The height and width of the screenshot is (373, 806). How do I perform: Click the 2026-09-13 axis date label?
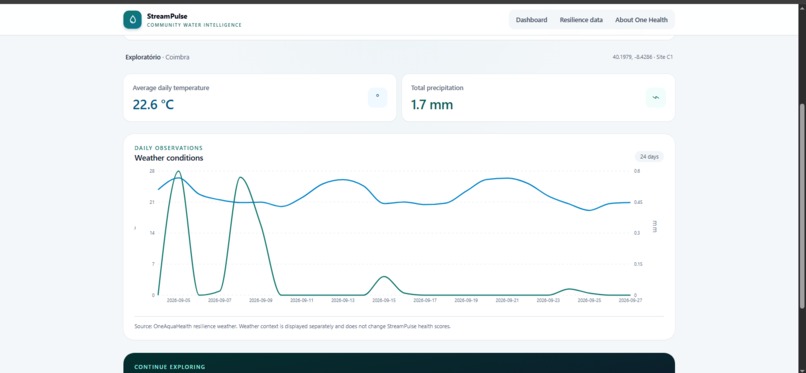343,300
